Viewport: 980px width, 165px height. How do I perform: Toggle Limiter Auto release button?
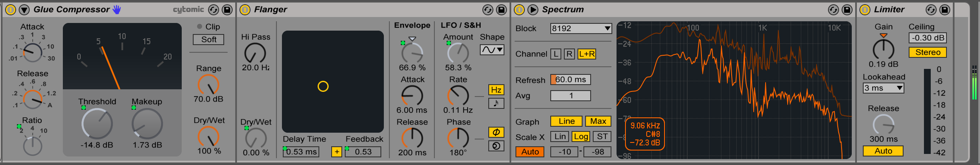[x=883, y=151]
